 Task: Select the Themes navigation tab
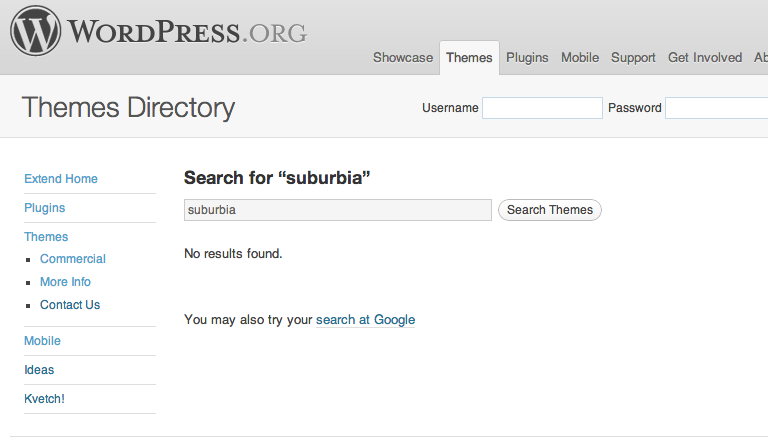tap(469, 58)
